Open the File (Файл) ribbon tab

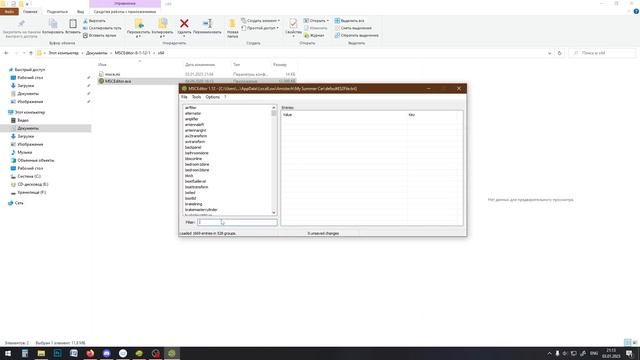click(x=9, y=12)
